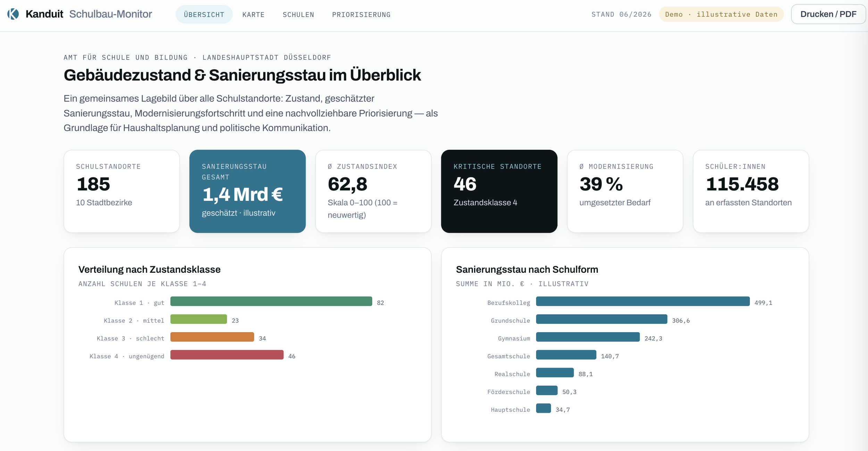Click the red Klasse 4 ungenügend bar
The width and height of the screenshot is (868, 451).
pos(227,355)
